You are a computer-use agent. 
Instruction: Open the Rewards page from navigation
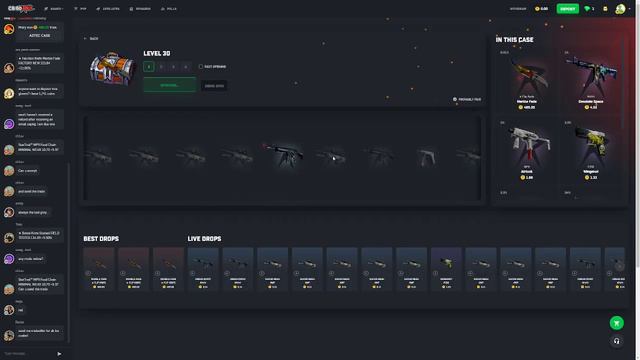tap(140, 9)
